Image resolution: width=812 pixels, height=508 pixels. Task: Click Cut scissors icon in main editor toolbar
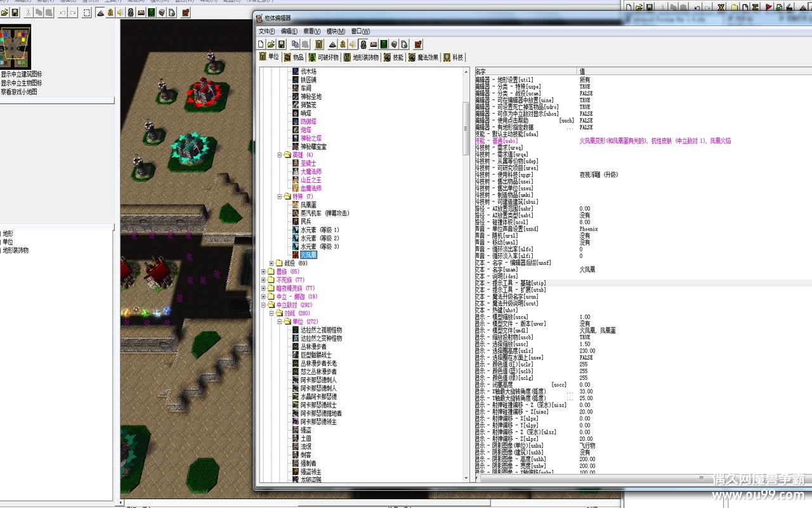pyautogui.click(x=29, y=13)
